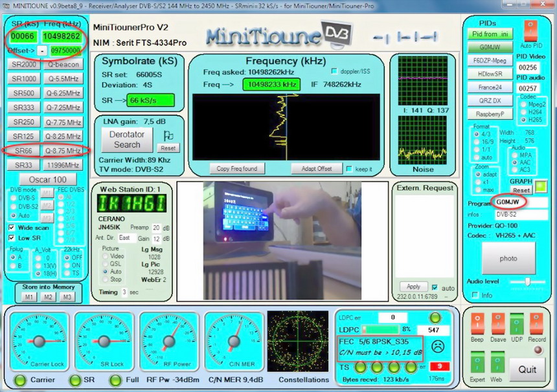Image resolution: width=557 pixels, height=392 pixels.
Task: Toggle the Extern. Request auto checkbox
Action: [435, 287]
